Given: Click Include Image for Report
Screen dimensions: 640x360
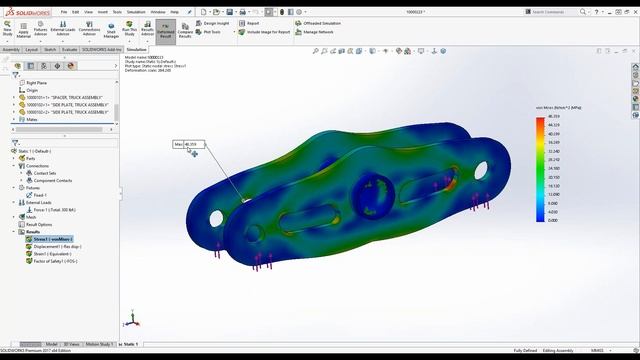Looking at the screenshot, I should point(264,32).
